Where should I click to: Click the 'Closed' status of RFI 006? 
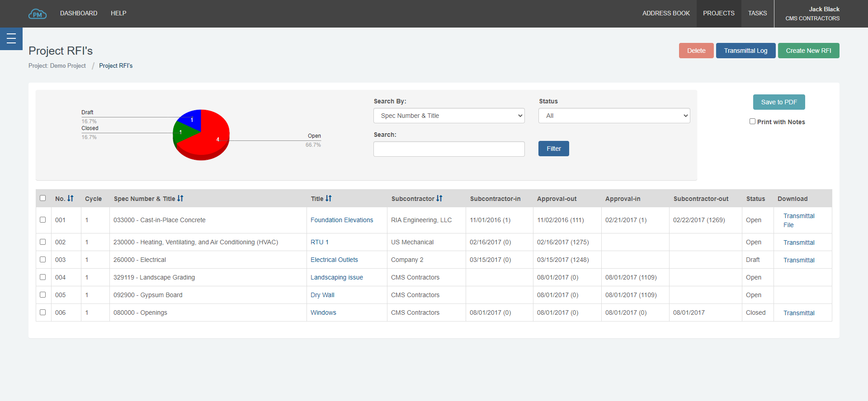coord(755,312)
